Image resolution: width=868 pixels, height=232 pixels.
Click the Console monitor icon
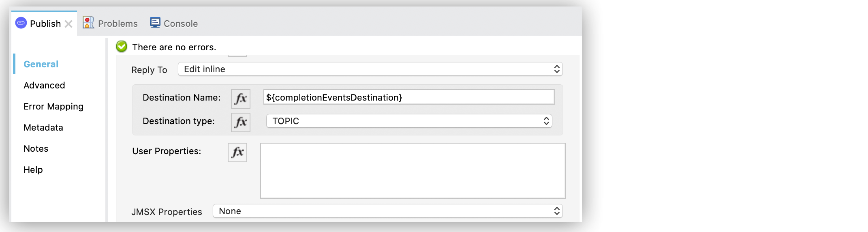[x=155, y=22]
